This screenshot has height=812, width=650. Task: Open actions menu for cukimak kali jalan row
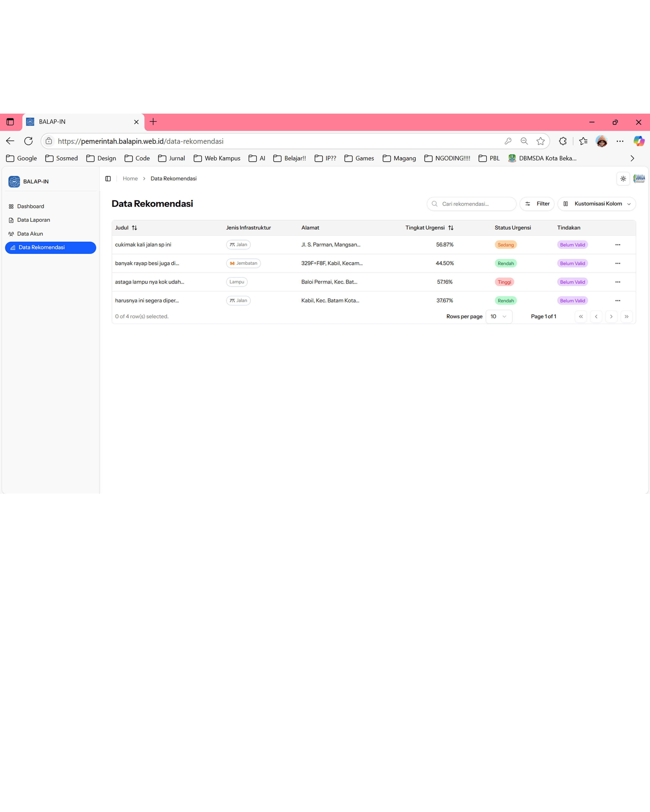point(618,245)
